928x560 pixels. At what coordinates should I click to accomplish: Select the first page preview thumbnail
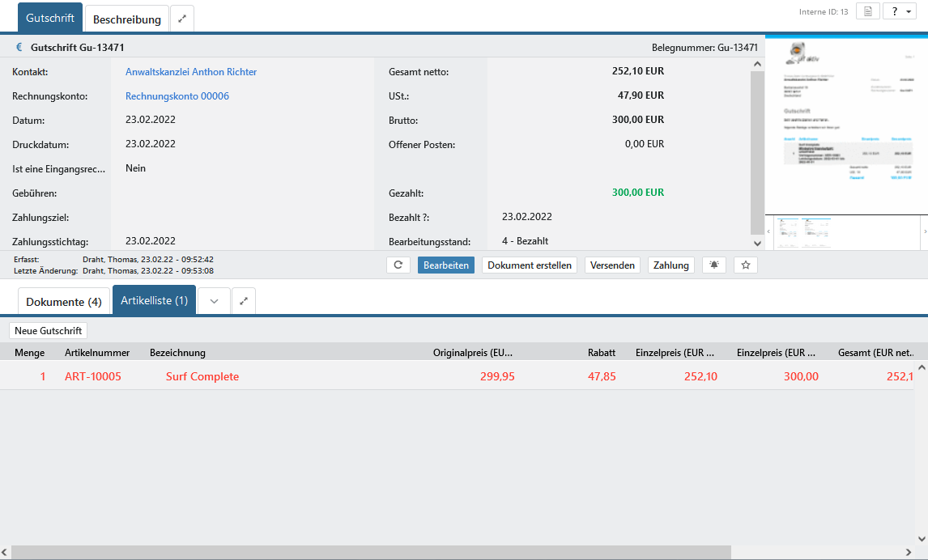click(787, 232)
